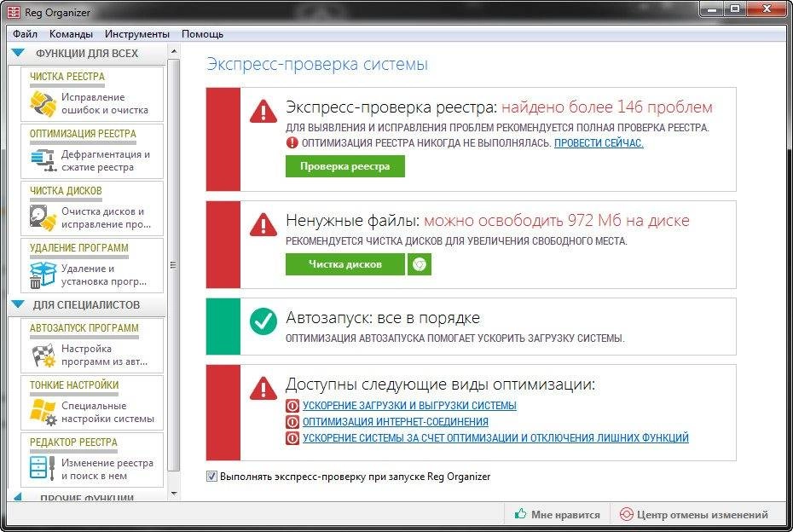Click thumbs-up icon in status bar
The height and width of the screenshot is (532, 793).
[520, 514]
